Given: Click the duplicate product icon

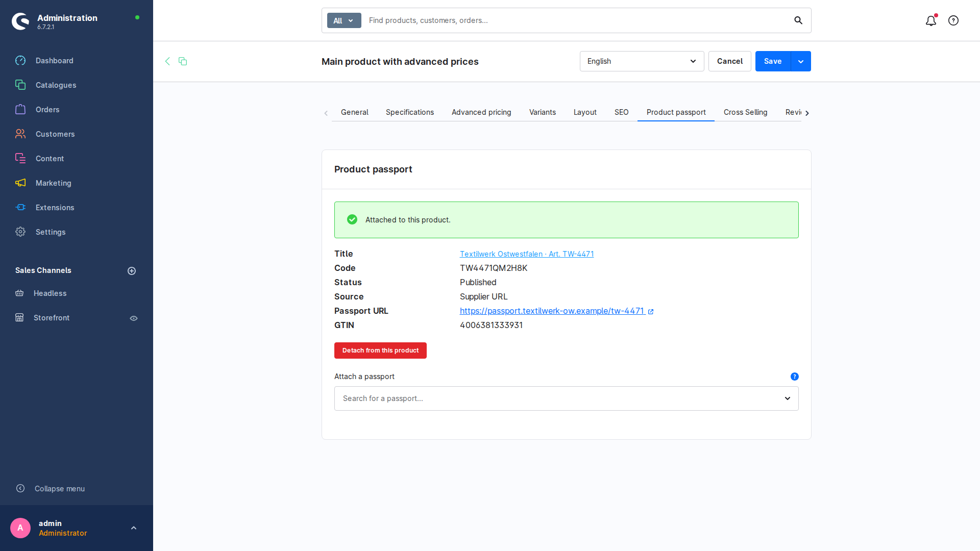Looking at the screenshot, I should [x=183, y=61].
